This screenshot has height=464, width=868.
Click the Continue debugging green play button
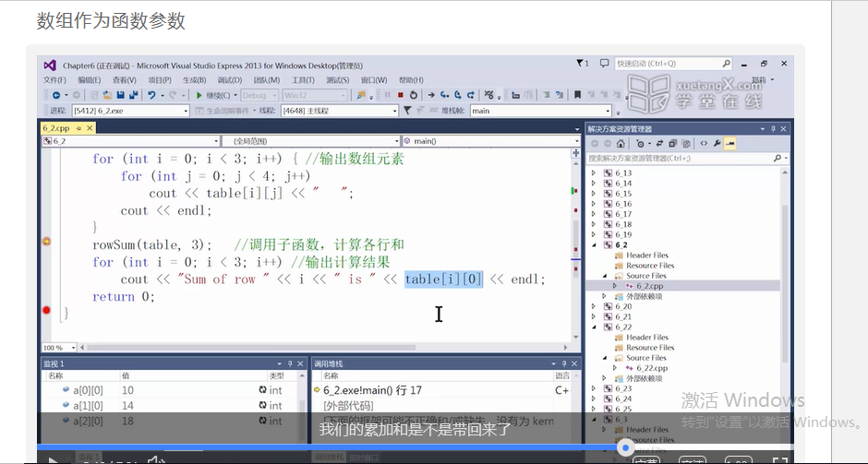point(199,95)
